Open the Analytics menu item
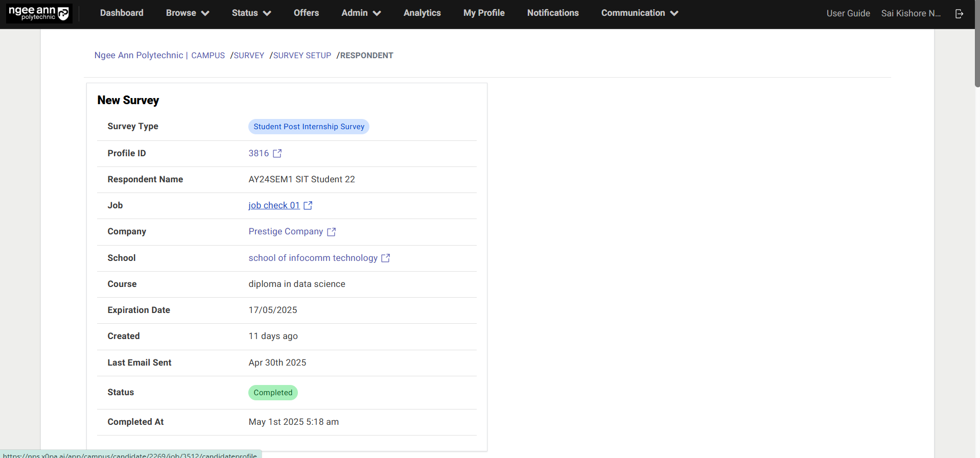The height and width of the screenshot is (458, 980). coord(422,13)
